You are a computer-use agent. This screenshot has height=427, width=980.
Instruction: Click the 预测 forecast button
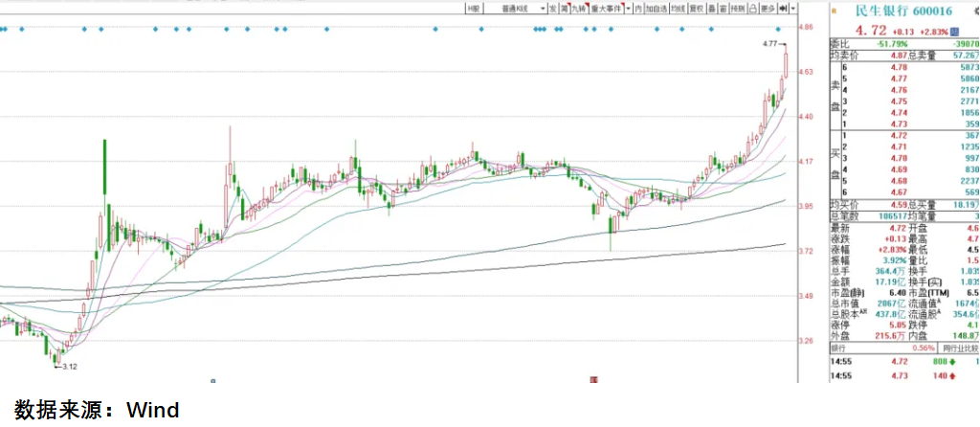coord(738,9)
